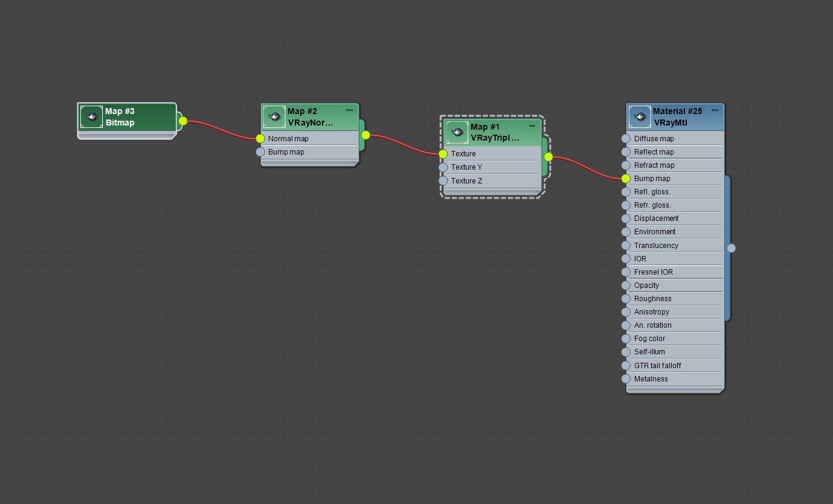Click the Refract map slot label
Viewport: 833px width, 504px height.
pos(654,165)
